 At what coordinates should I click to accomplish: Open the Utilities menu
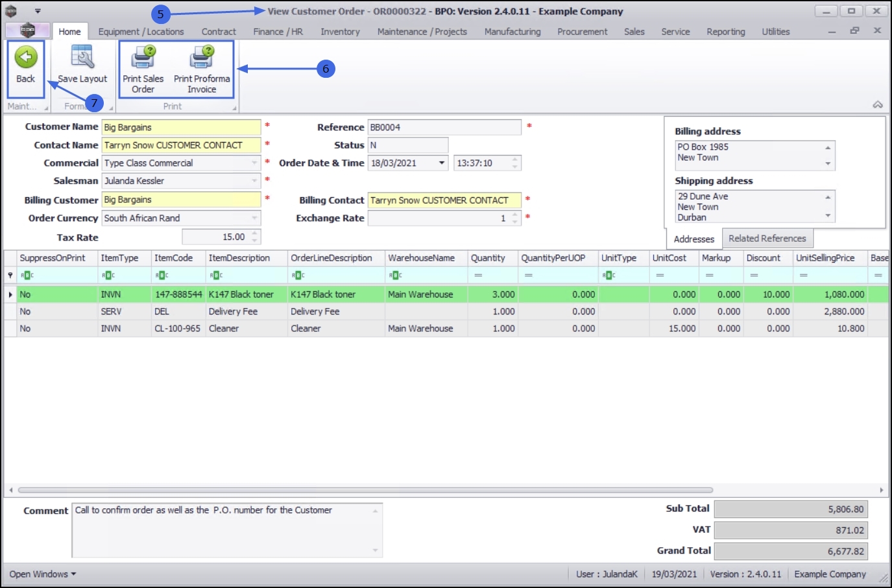point(776,32)
